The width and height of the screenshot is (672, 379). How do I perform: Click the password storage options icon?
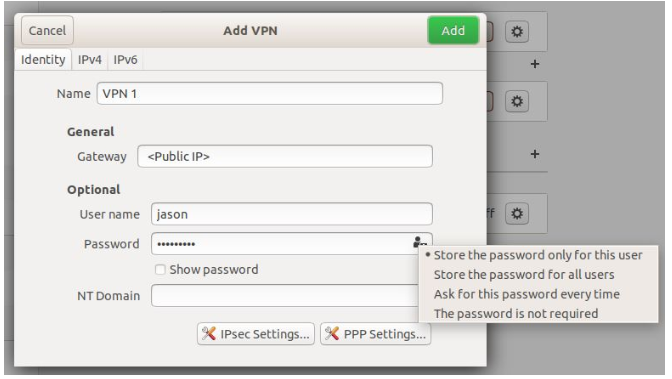(419, 242)
